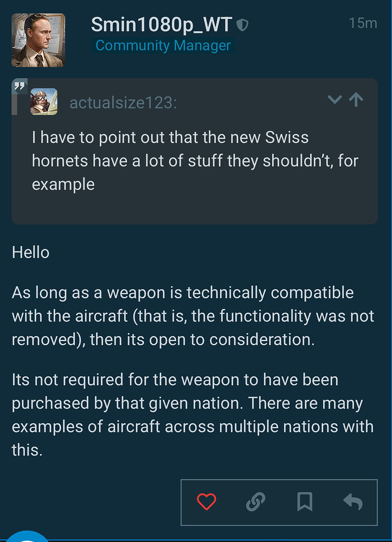
Task: Click the quotation mark icon on quote
Action: [x=20, y=86]
